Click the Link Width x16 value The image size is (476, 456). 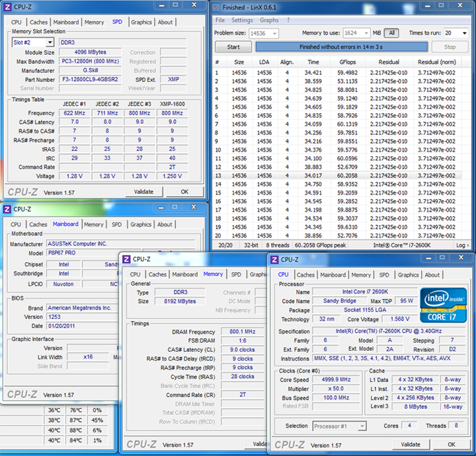click(88, 357)
